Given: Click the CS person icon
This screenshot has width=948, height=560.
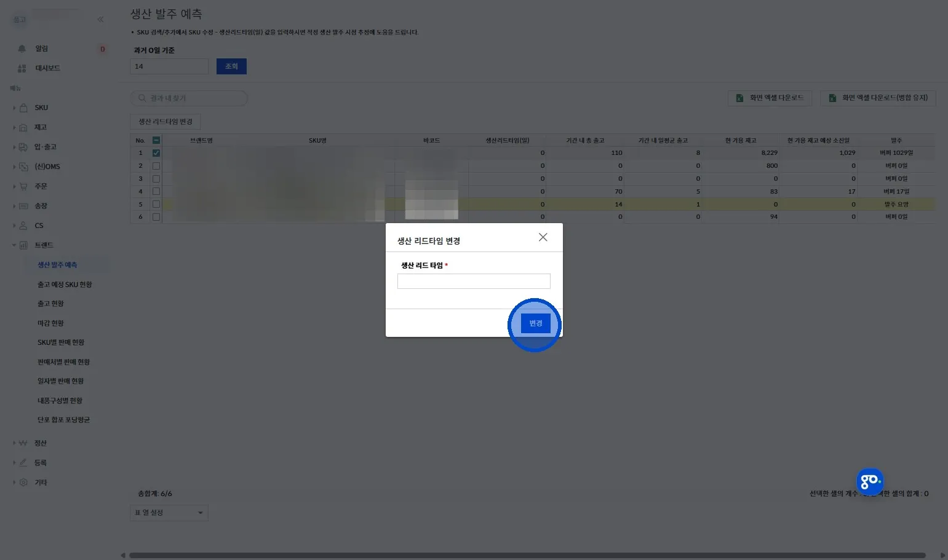Looking at the screenshot, I should tap(23, 226).
